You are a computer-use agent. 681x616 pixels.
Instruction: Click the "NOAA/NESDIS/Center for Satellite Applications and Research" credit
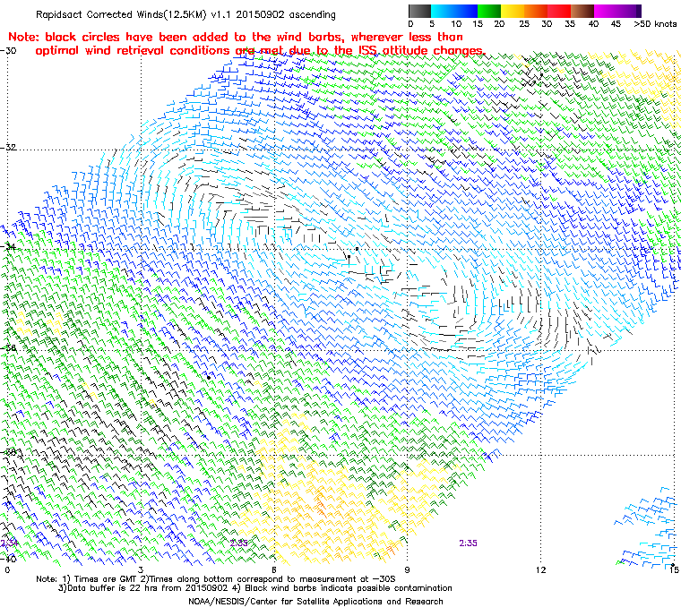tap(315, 602)
